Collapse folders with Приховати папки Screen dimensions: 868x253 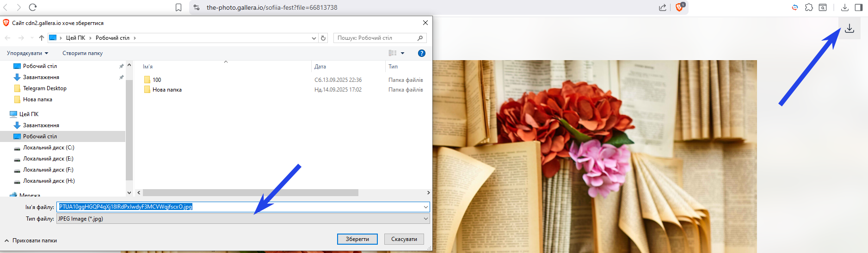[x=31, y=241]
